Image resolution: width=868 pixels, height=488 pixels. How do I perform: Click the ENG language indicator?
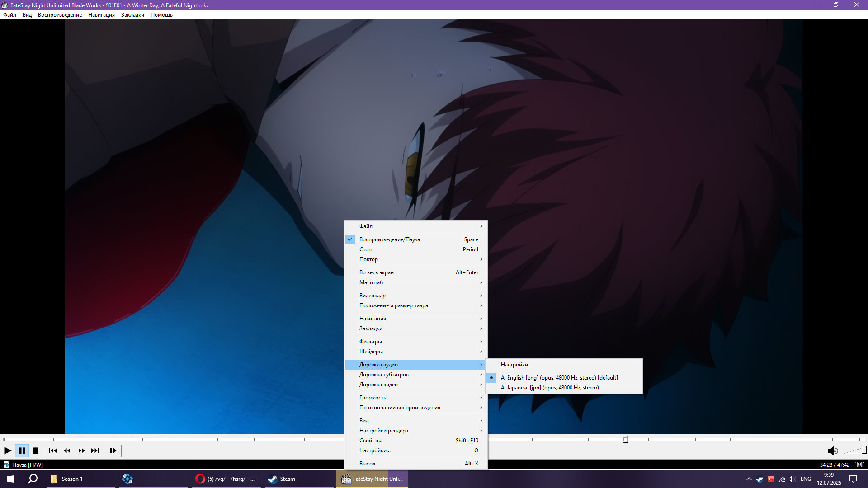pos(806,479)
